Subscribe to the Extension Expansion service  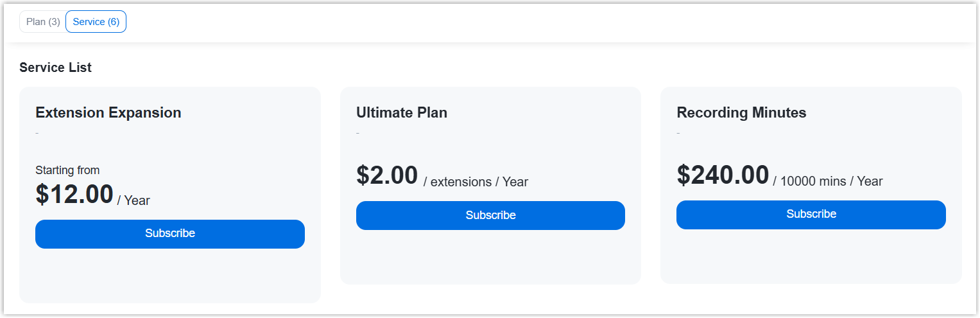(170, 234)
